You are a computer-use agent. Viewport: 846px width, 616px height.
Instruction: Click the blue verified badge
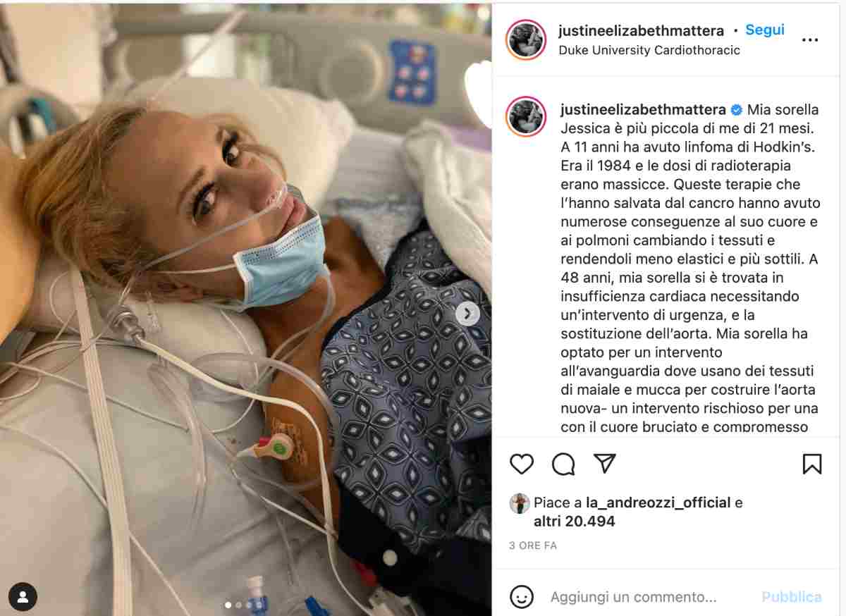pos(736,110)
